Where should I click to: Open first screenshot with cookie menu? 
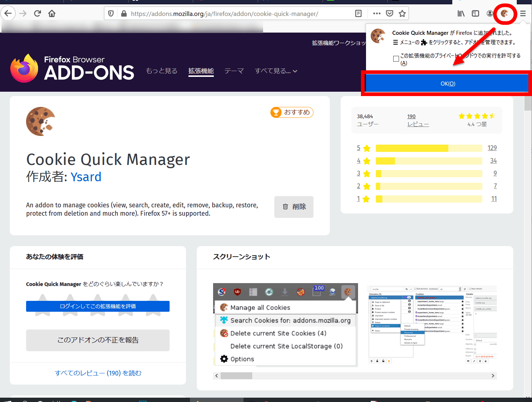[286, 325]
